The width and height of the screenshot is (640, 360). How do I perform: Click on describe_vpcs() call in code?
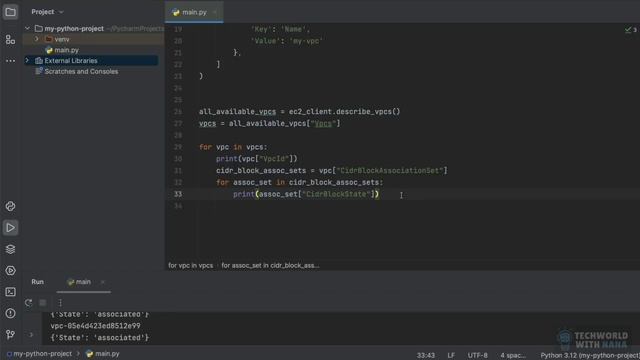tap(368, 111)
